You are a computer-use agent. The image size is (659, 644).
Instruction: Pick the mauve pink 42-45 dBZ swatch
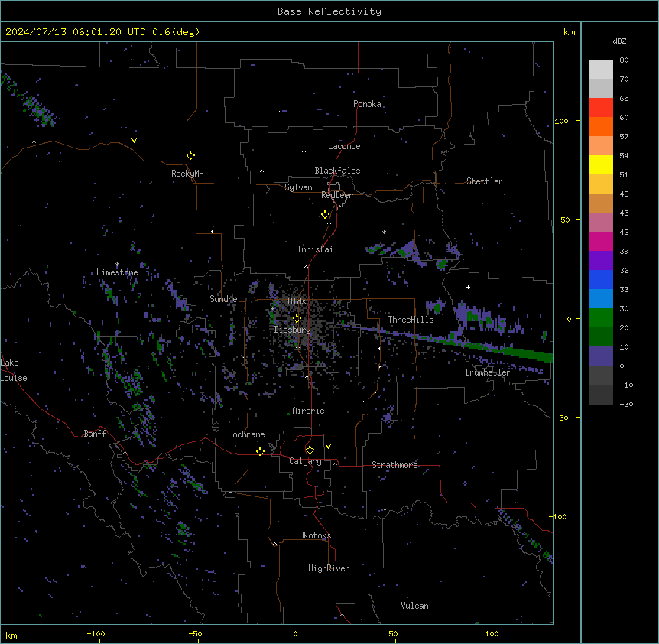click(x=601, y=222)
